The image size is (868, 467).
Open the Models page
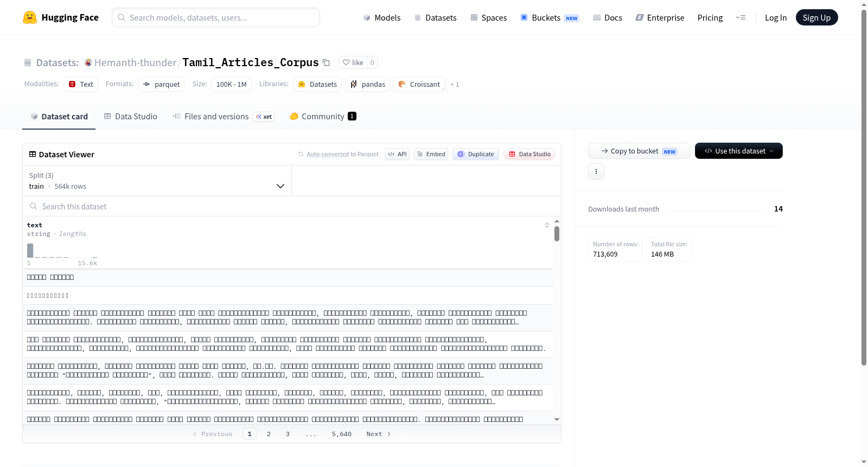[x=382, y=17]
